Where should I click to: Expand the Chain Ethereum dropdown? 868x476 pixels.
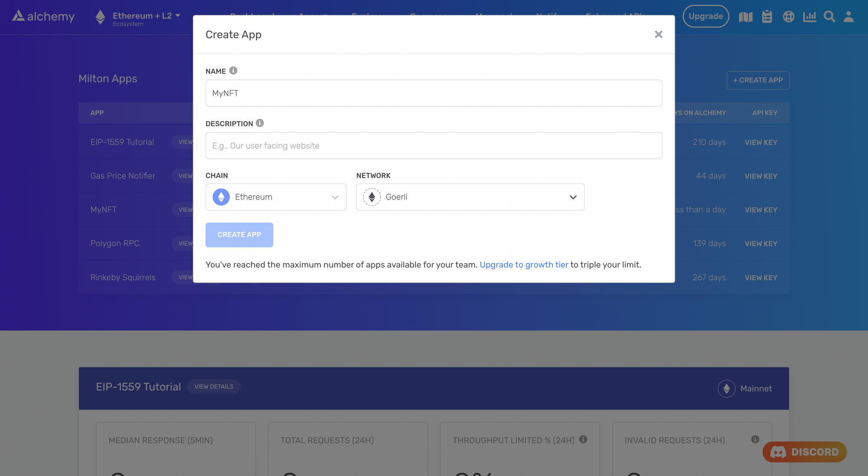276,197
